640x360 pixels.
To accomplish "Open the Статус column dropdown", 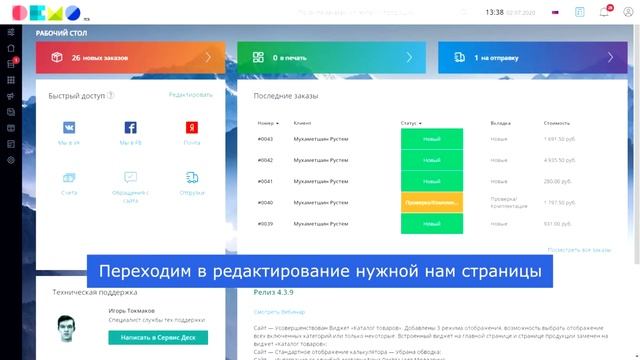I will coord(411,123).
